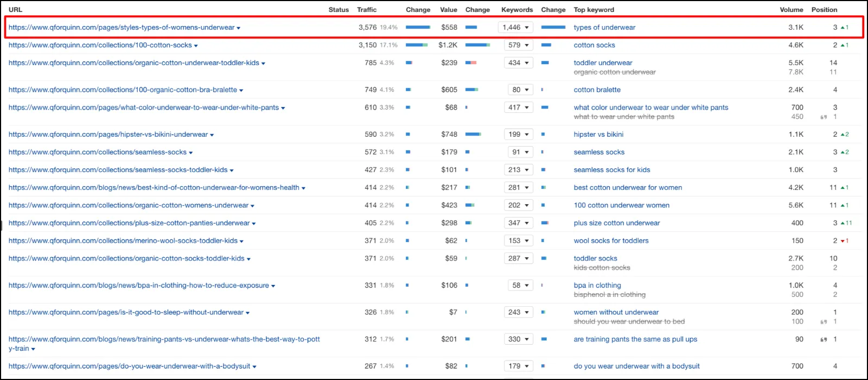This screenshot has width=868, height=380.
Task: Select the 3,576 traffic value
Action: pos(367,27)
